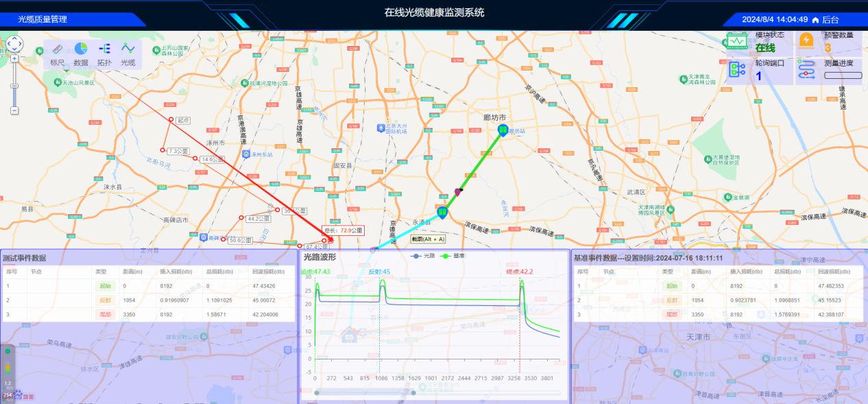The width and height of the screenshot is (868, 404).
Task: Click the green 模块状态 battery status icon
Action: pos(737,41)
